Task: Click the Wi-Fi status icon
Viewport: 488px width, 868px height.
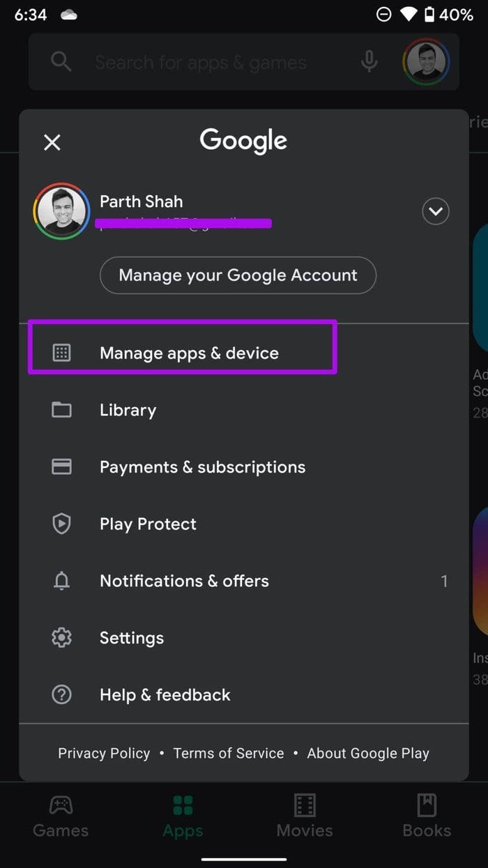Action: (408, 15)
